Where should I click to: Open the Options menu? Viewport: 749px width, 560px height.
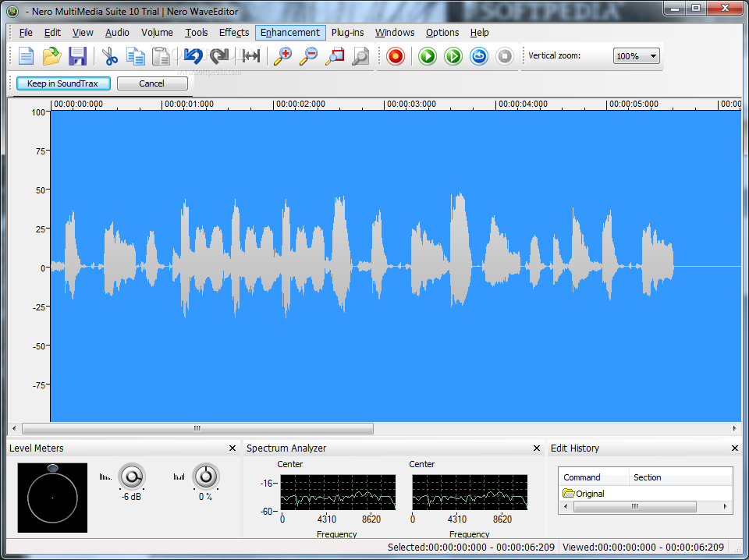(x=442, y=33)
